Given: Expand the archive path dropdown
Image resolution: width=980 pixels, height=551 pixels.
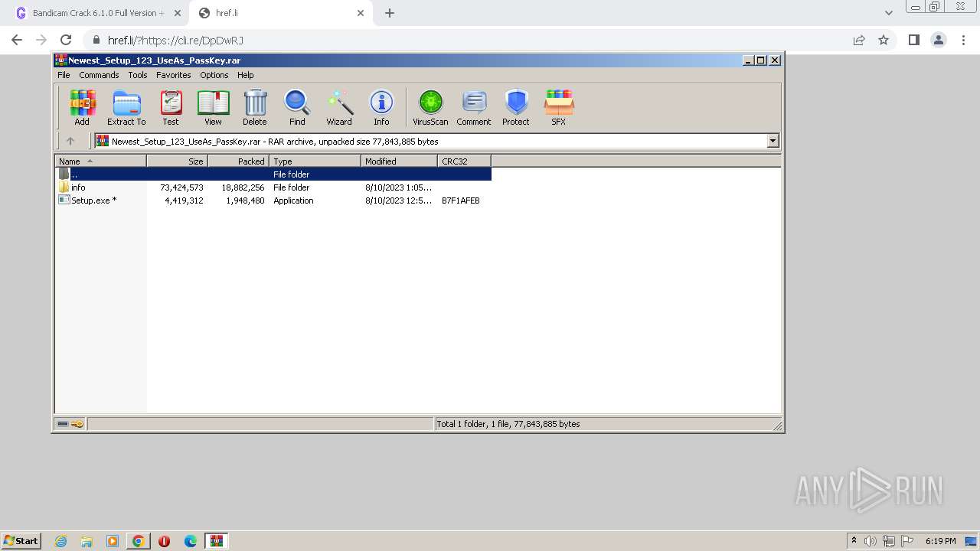Looking at the screenshot, I should (x=773, y=141).
